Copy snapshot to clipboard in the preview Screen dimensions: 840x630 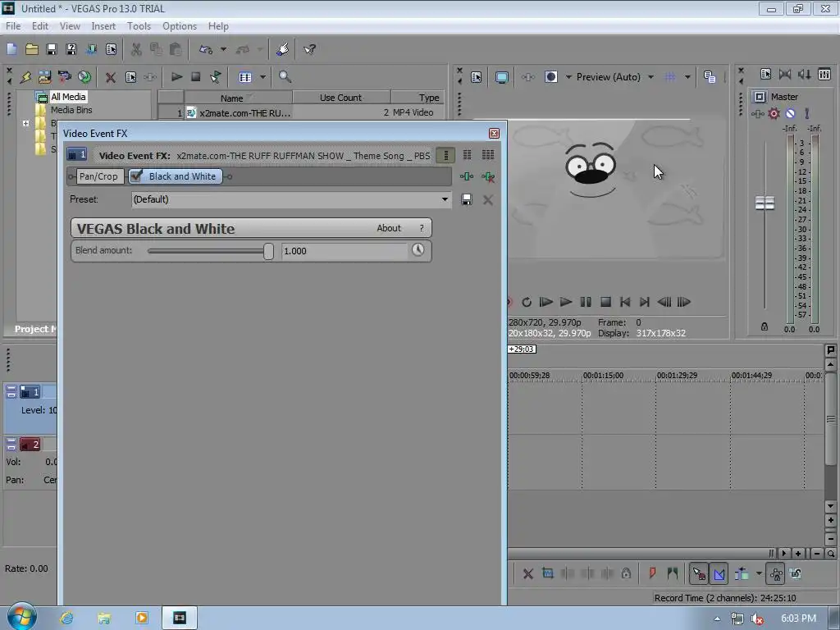pos(710,77)
